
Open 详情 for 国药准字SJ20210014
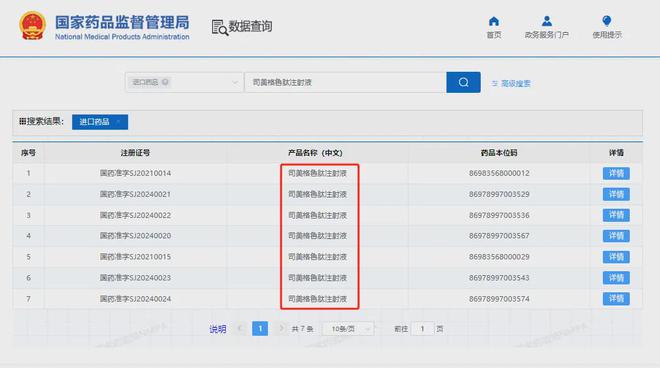[616, 173]
